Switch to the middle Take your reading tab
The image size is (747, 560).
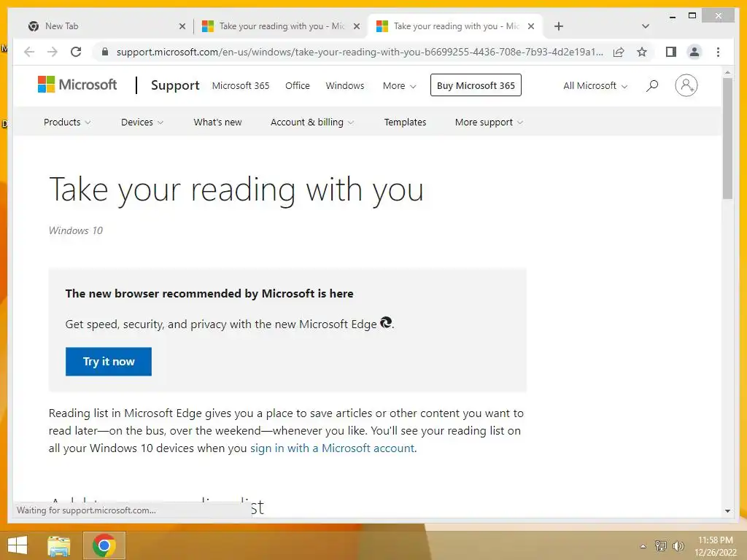coord(281,26)
